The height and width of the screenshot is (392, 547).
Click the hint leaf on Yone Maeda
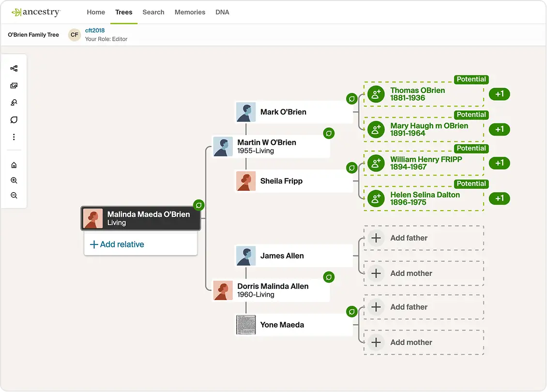click(351, 311)
